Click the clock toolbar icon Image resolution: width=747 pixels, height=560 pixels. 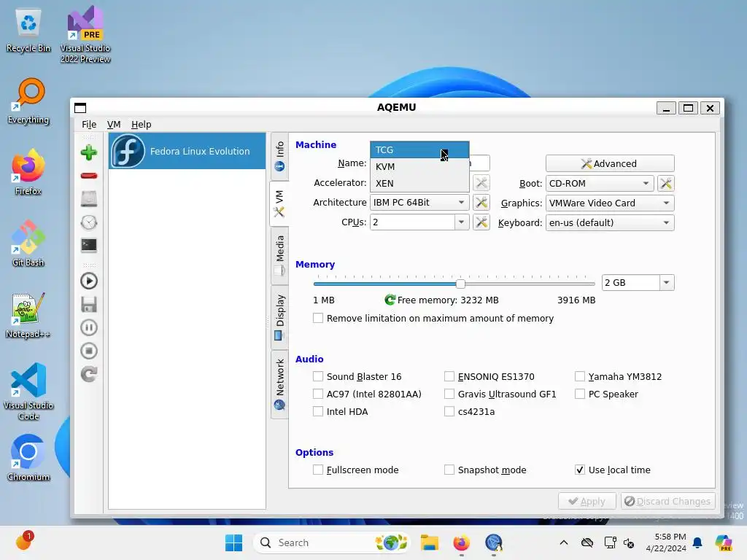pos(88,222)
